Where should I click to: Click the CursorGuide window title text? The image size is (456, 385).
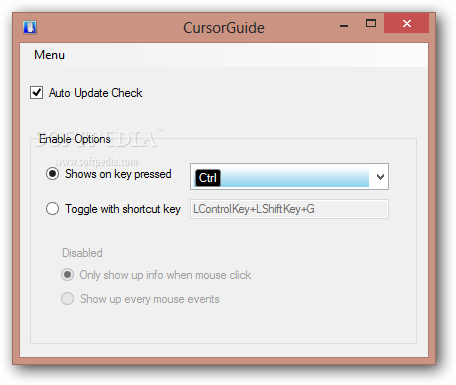[x=224, y=28]
